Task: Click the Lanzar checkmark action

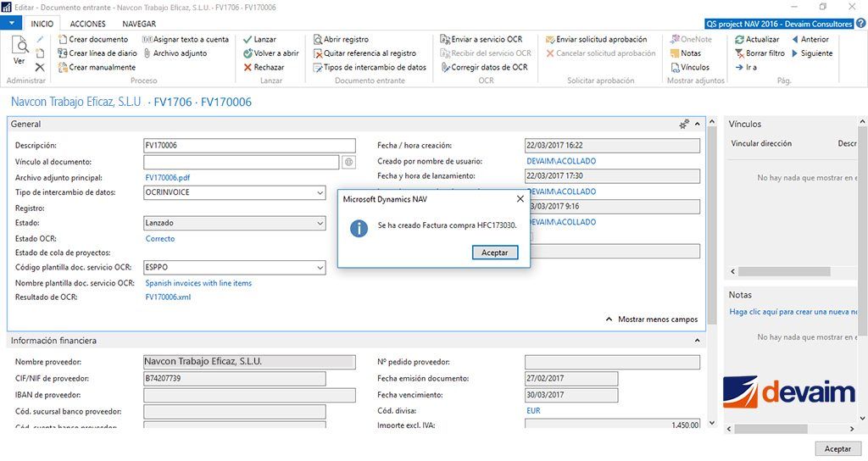Action: click(259, 39)
